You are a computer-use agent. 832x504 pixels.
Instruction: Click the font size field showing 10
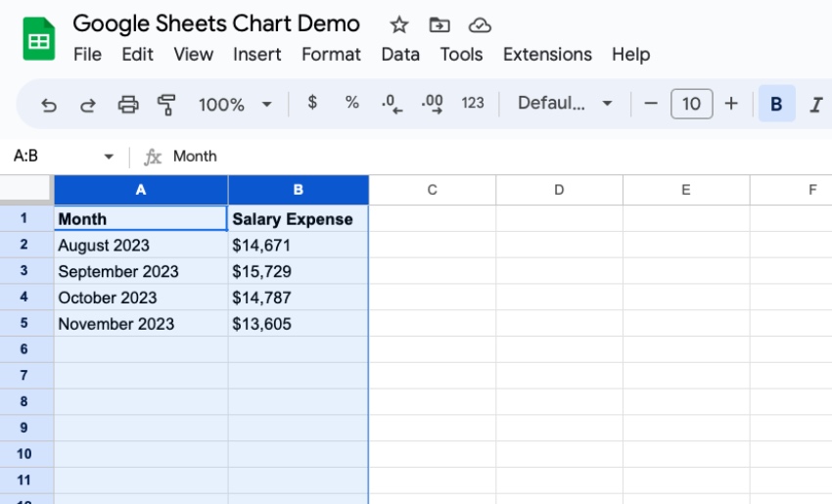click(691, 104)
